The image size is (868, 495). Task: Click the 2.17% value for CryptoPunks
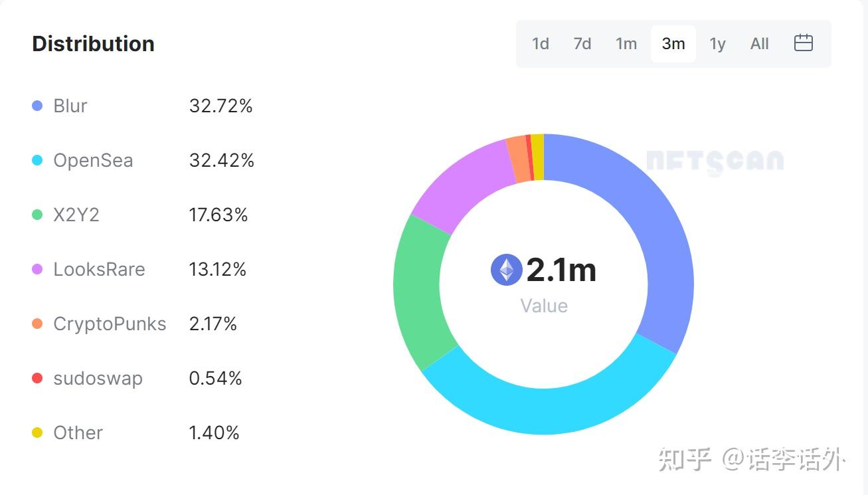[213, 324]
